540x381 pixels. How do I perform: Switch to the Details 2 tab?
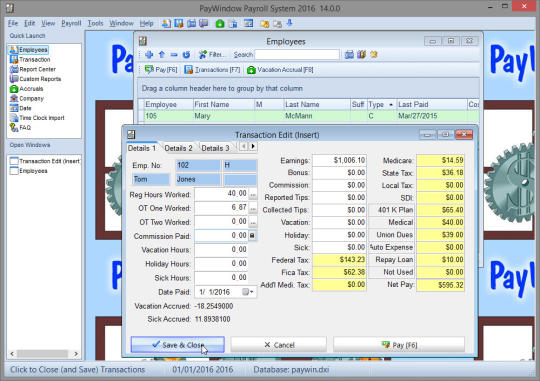178,148
